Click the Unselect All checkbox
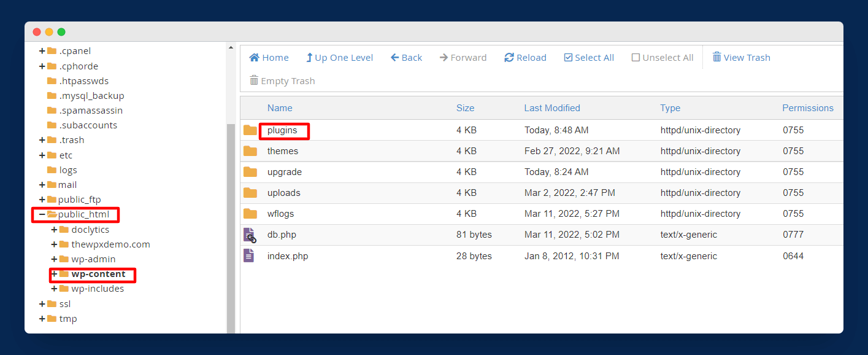 click(636, 58)
